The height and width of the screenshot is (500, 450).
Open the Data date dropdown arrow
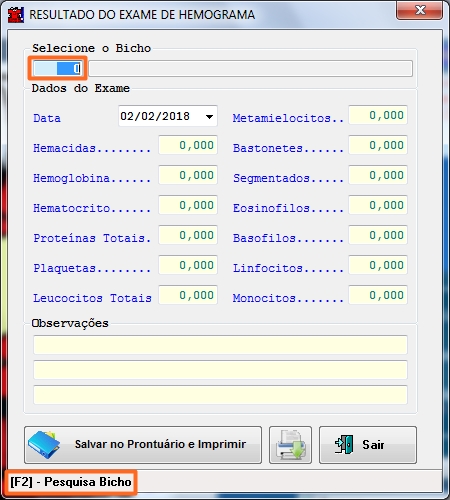click(x=209, y=116)
